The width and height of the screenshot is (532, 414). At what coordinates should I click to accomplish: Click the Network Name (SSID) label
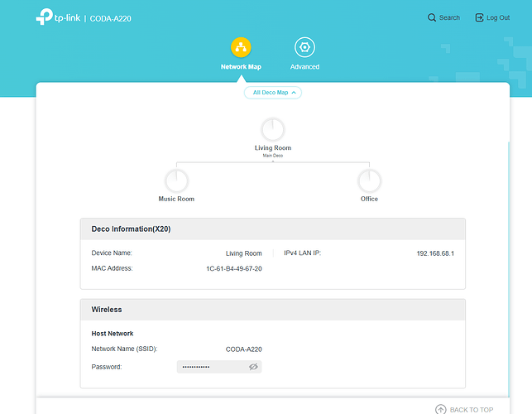pyautogui.click(x=124, y=349)
